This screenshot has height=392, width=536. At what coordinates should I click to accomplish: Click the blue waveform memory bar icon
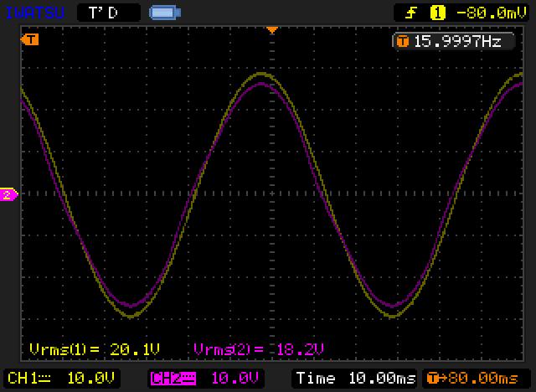point(162,13)
